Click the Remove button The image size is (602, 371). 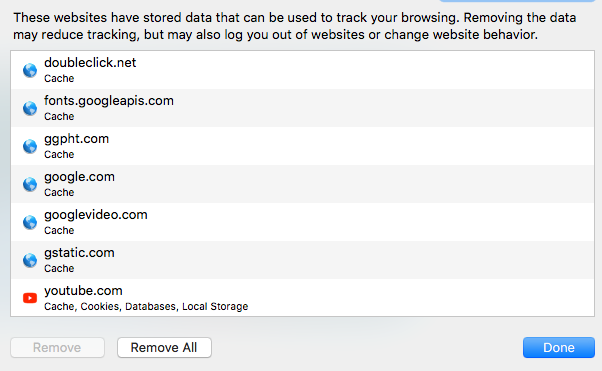coord(58,348)
